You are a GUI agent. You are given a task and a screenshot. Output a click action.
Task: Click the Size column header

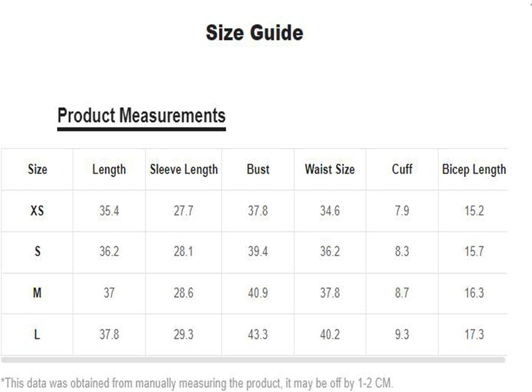tap(37, 169)
